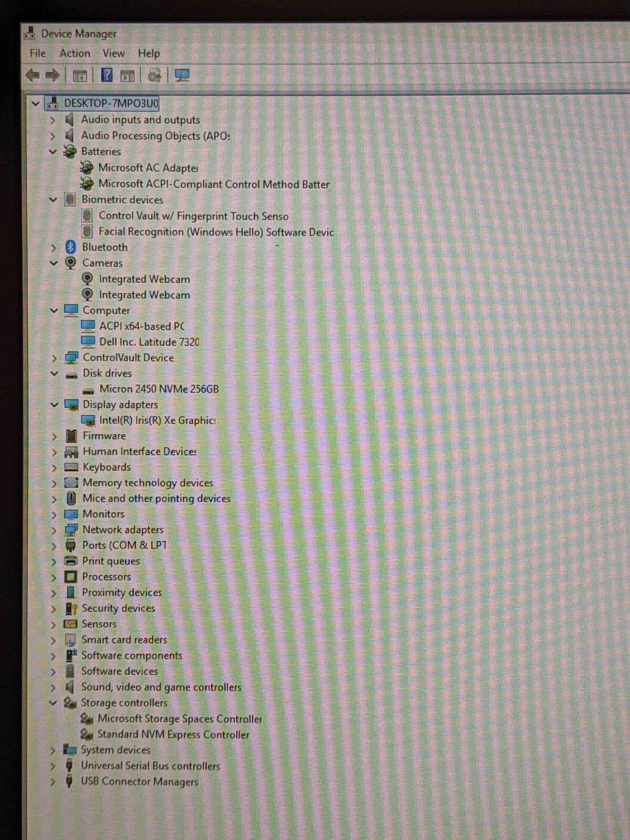Select Intel(R) Iris(R) Xe Graphics adapter

157,421
